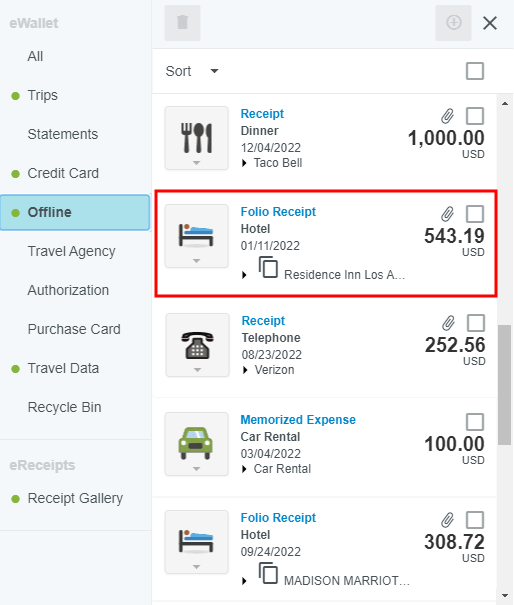Open the Memorized Expense link

coord(298,419)
